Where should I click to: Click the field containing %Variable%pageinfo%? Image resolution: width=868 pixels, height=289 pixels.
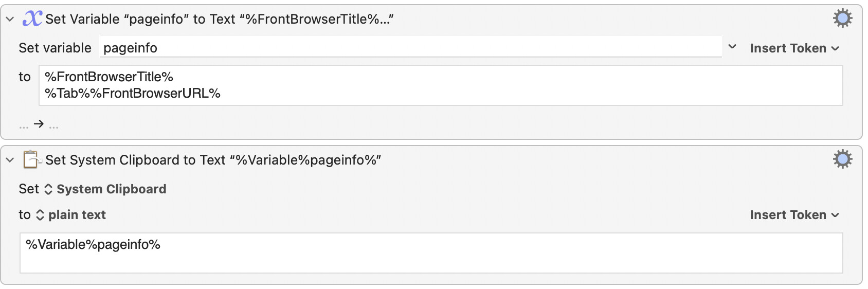click(431, 253)
